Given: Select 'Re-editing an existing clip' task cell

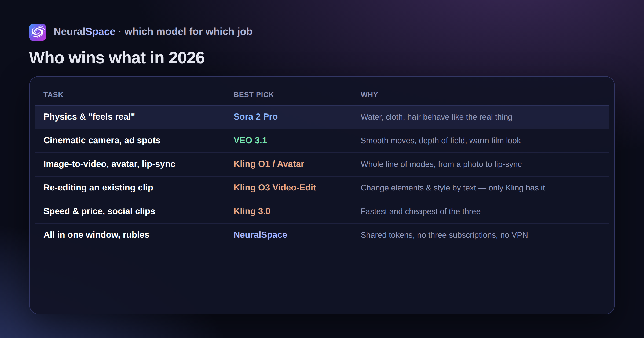Looking at the screenshot, I should [98, 188].
